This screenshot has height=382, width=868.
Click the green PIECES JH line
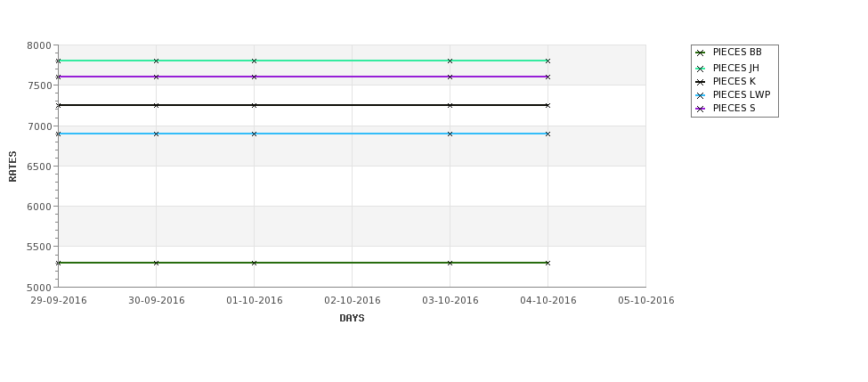pyautogui.click(x=352, y=61)
